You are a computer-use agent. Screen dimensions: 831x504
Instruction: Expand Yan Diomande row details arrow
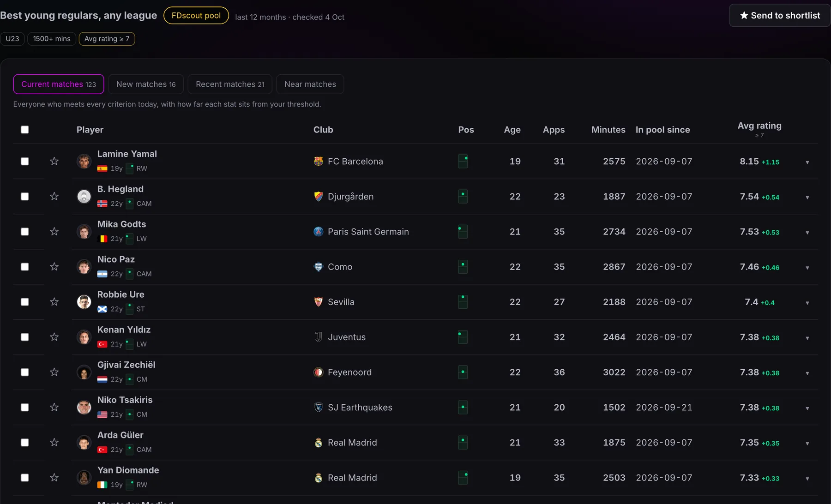[x=807, y=479]
